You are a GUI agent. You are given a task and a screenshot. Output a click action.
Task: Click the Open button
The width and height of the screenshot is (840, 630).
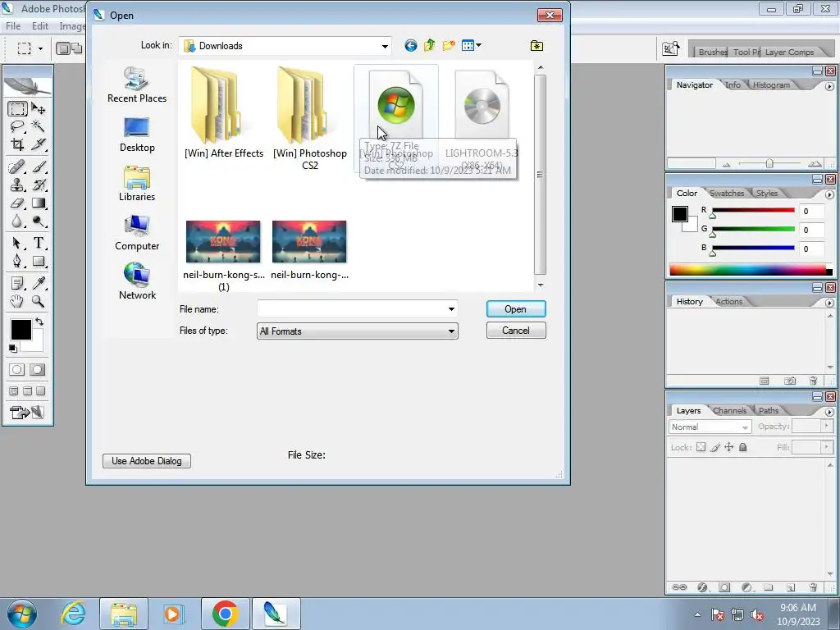(x=516, y=309)
